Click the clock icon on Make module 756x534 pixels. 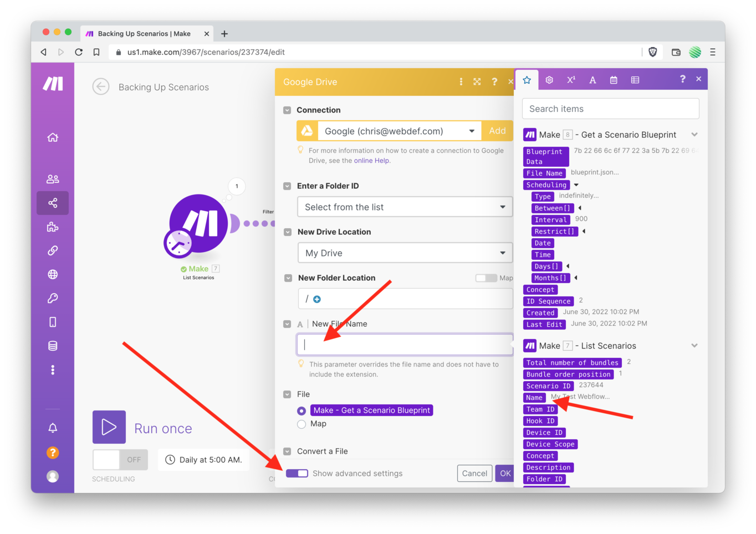pos(178,243)
